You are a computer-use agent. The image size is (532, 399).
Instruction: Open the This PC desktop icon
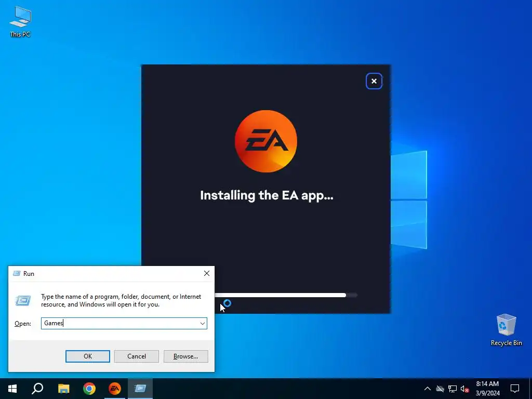coord(20,21)
